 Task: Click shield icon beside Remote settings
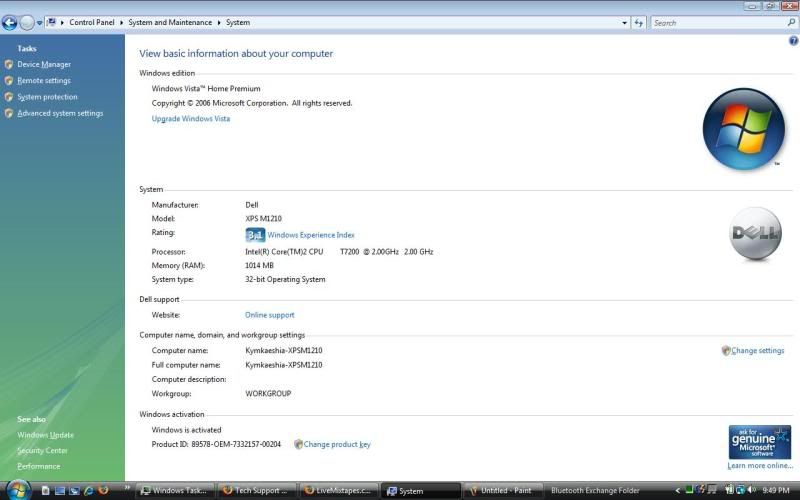click(8, 81)
